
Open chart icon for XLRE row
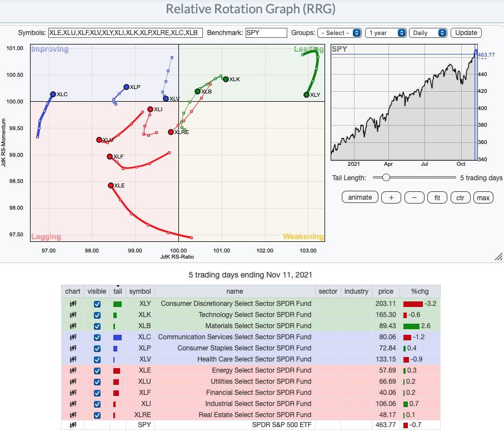(73, 415)
